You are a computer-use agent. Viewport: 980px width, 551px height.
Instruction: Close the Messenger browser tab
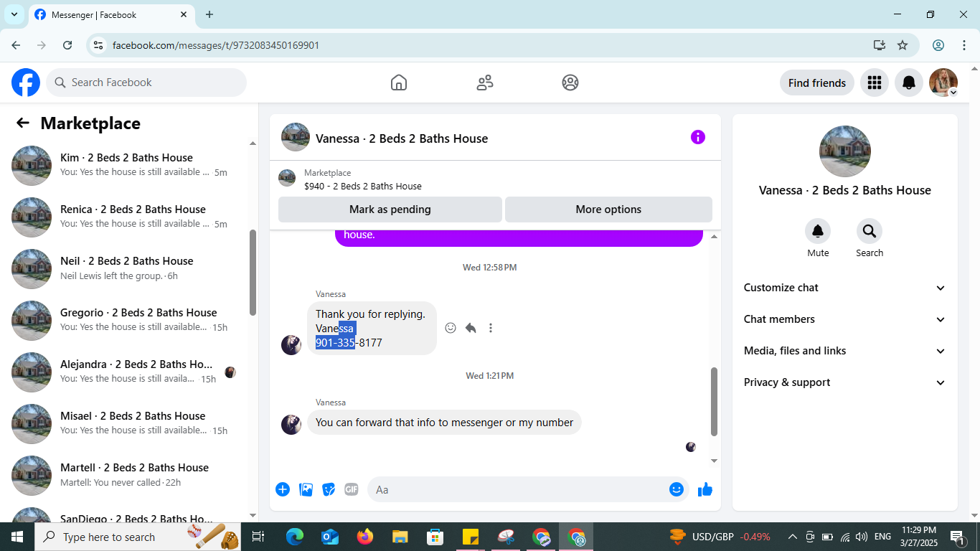pyautogui.click(x=184, y=14)
